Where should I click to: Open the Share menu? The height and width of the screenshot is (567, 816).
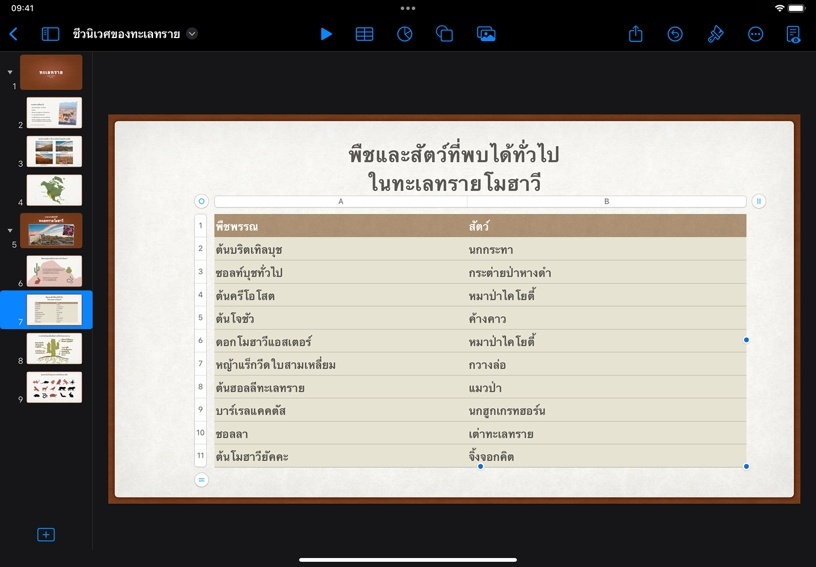[636, 34]
